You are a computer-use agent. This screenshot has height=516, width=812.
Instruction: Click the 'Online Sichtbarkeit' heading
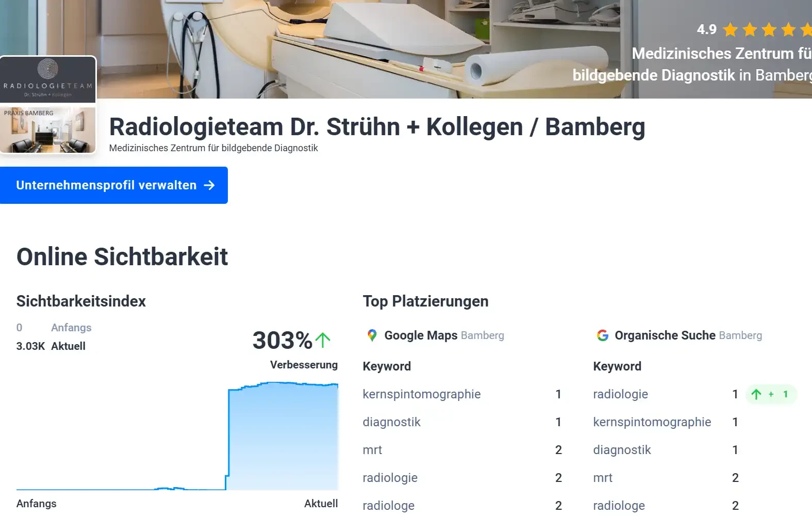pyautogui.click(x=122, y=257)
